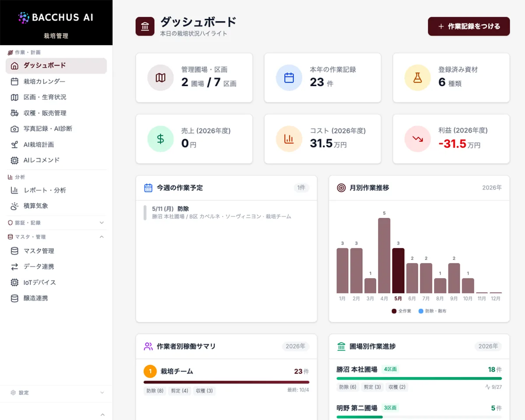Viewport: 525px width, 420px height.
Task: Click 明野 第二圃場 progress bar
Action: 419,417
